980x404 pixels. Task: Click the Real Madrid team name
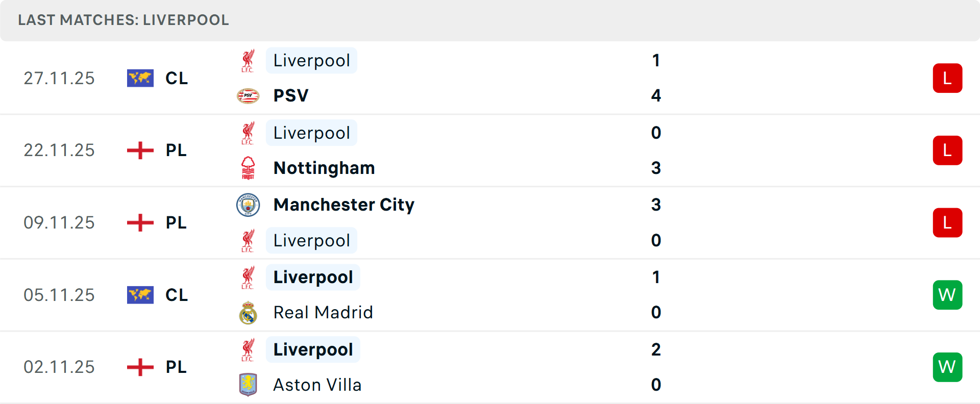pos(323,312)
